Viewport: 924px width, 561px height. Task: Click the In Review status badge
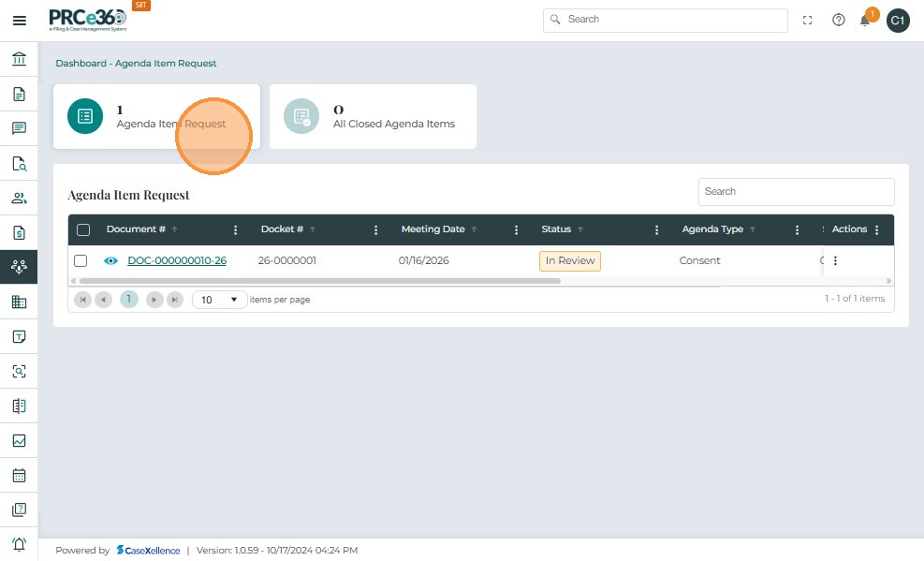(570, 260)
